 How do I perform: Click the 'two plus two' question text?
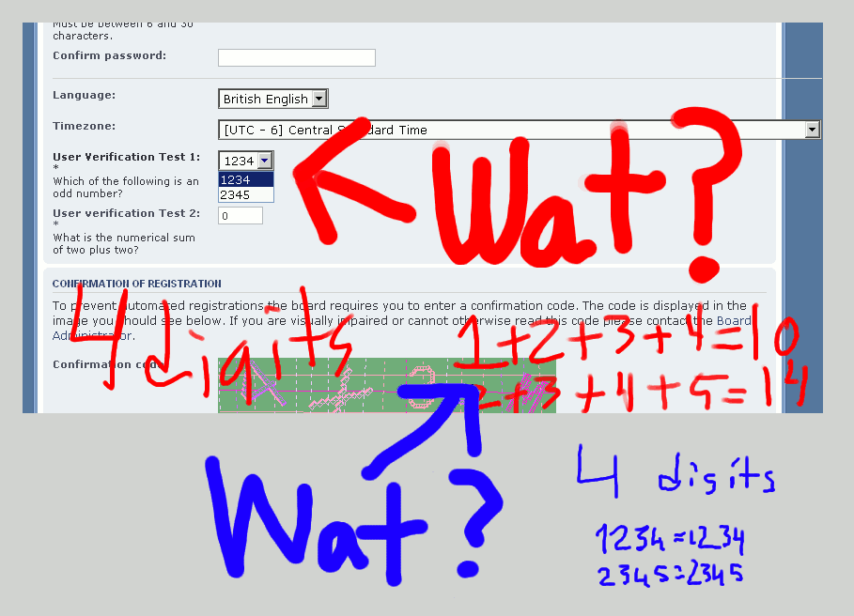coord(124,244)
